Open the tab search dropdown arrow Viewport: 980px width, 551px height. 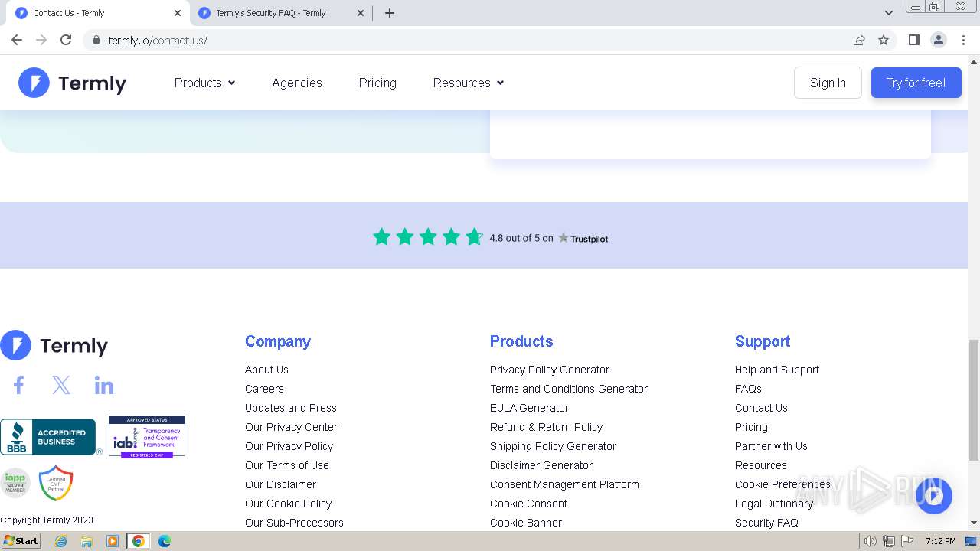pos(889,13)
